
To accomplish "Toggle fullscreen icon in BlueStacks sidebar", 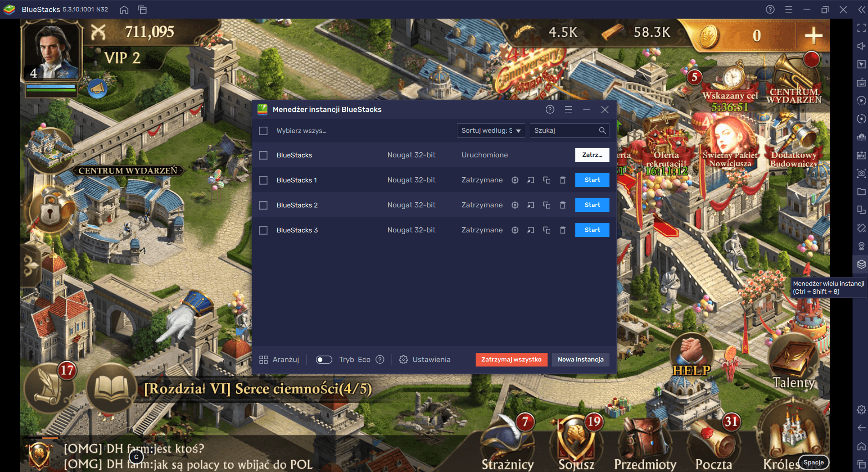I will tap(861, 28).
